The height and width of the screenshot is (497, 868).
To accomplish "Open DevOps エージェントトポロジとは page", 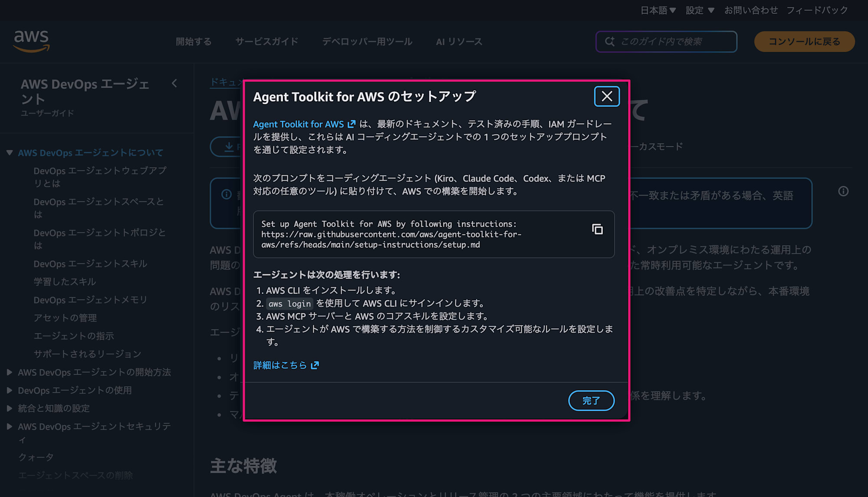I will point(99,239).
